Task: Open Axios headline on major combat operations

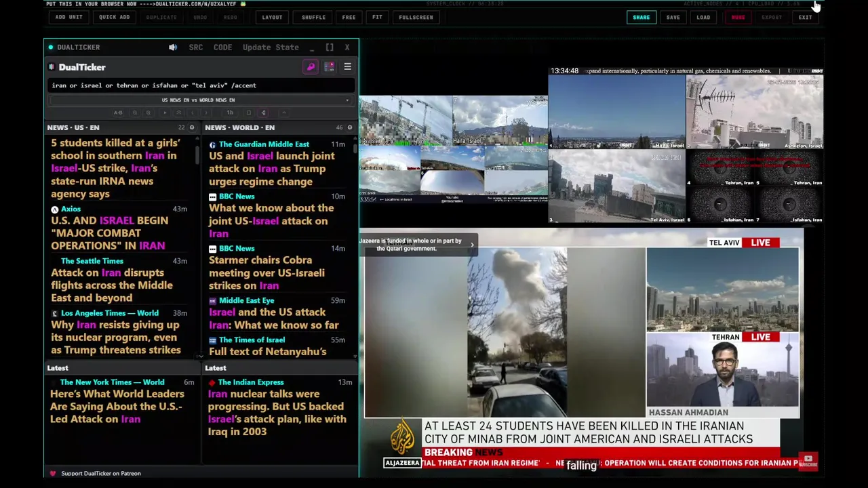Action: pyautogui.click(x=108, y=233)
